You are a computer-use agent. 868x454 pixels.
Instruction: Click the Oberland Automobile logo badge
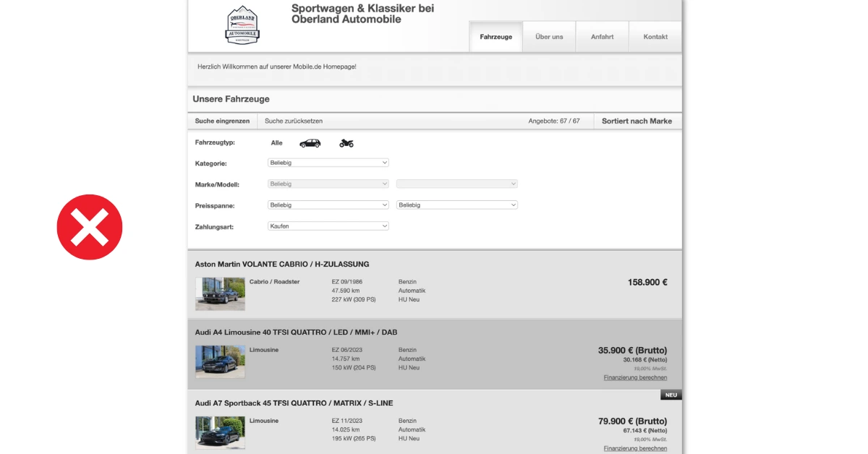(242, 25)
